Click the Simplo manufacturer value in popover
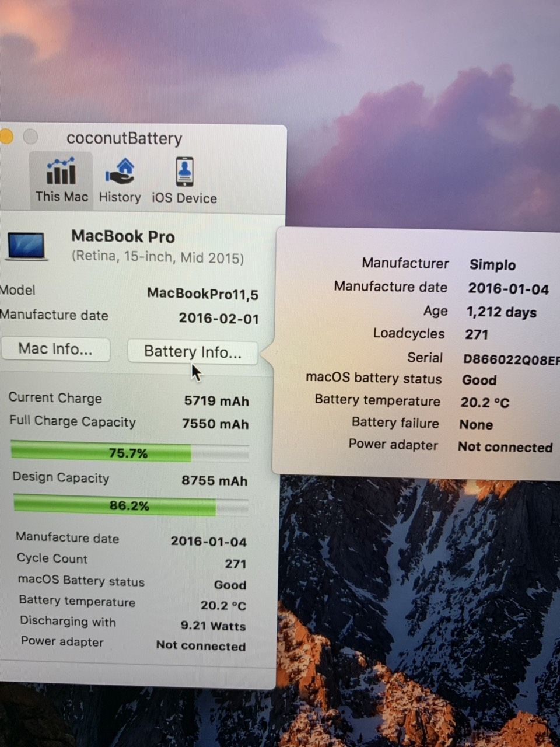This screenshot has width=560, height=747. tap(493, 265)
